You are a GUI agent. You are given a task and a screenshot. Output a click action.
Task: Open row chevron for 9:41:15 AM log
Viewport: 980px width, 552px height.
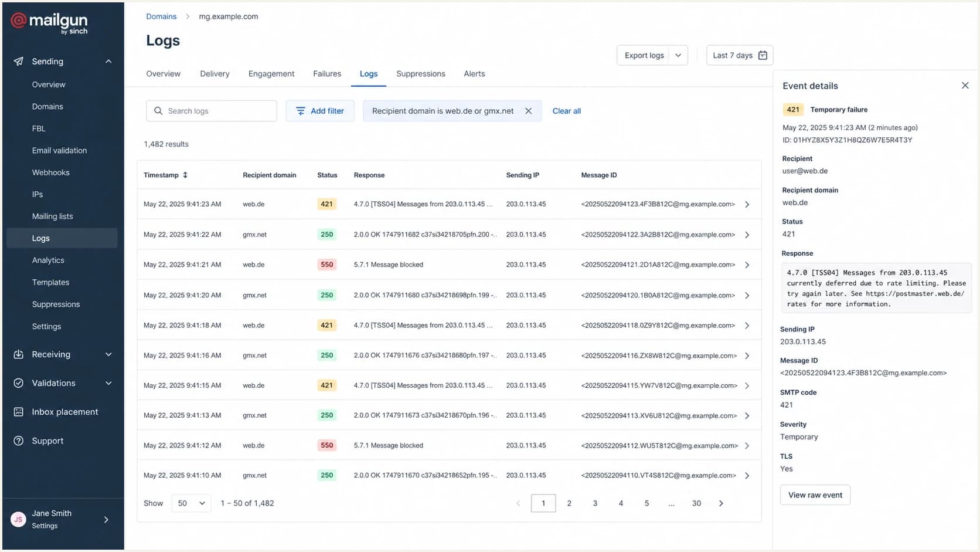(747, 386)
